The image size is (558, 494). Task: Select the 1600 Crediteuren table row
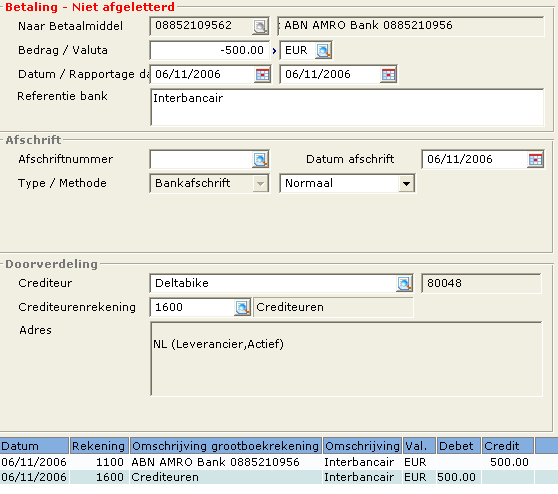click(279, 477)
